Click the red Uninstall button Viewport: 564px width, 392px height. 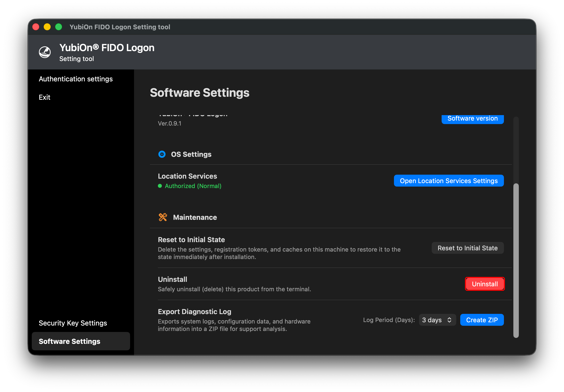pyautogui.click(x=485, y=284)
